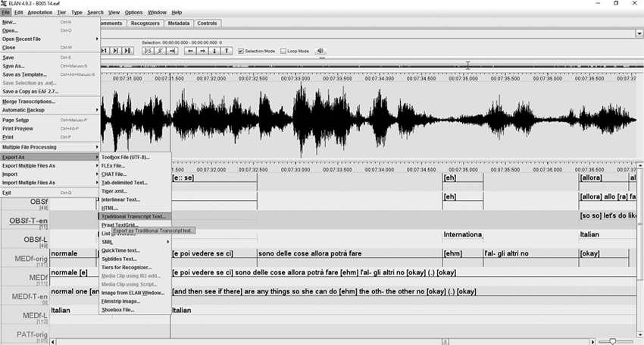Select the OBSf-L tier label
644x345 pixels.
point(36,240)
